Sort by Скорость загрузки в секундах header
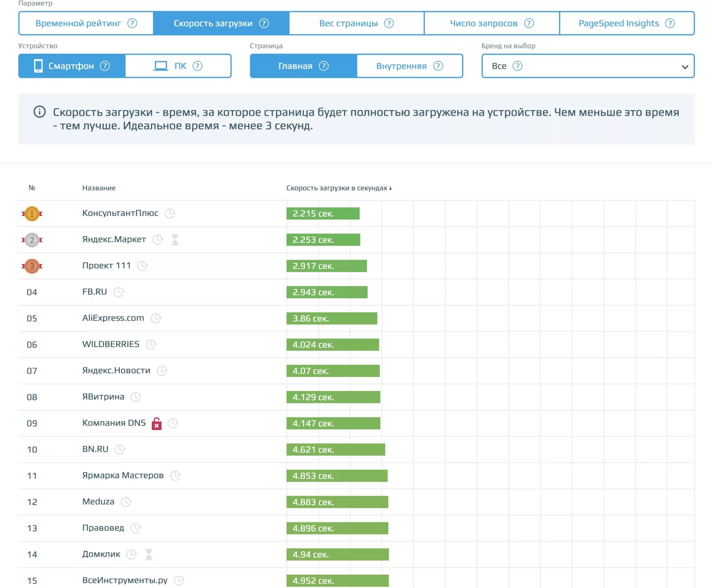The width and height of the screenshot is (712, 588). [339, 188]
